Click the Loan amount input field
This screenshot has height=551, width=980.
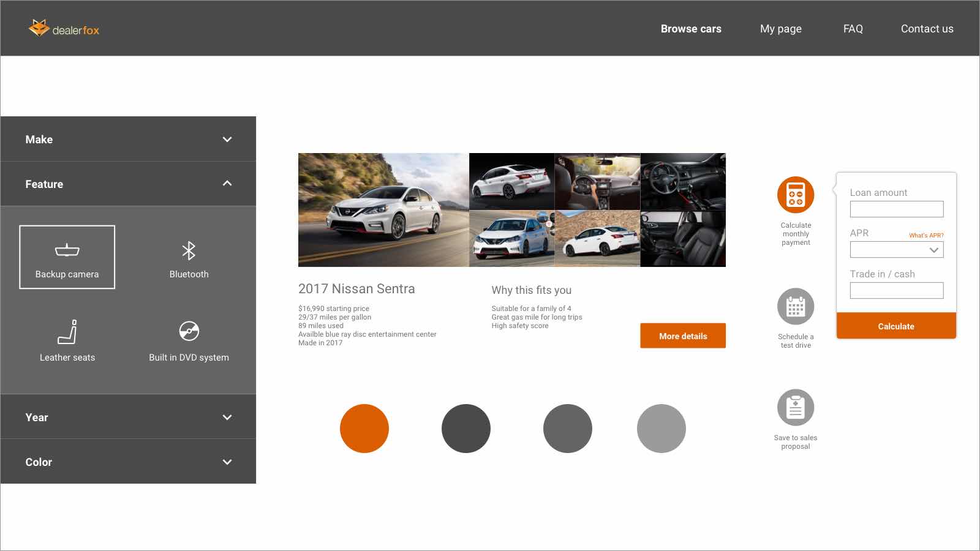897,209
